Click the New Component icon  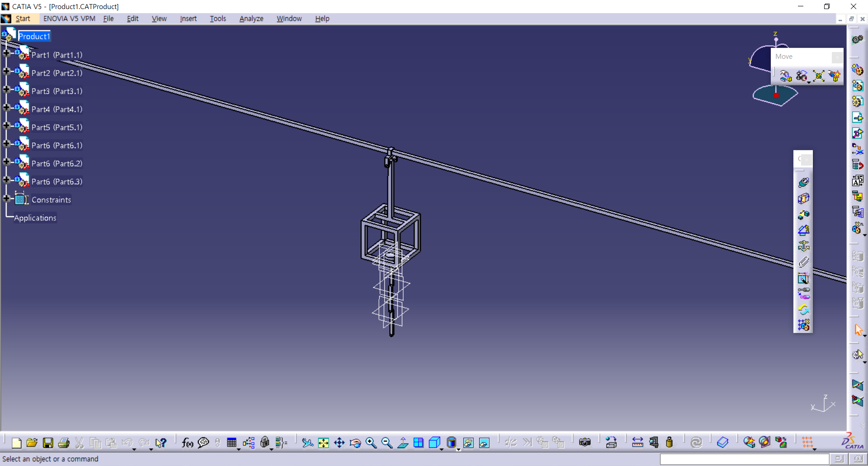[x=857, y=69]
